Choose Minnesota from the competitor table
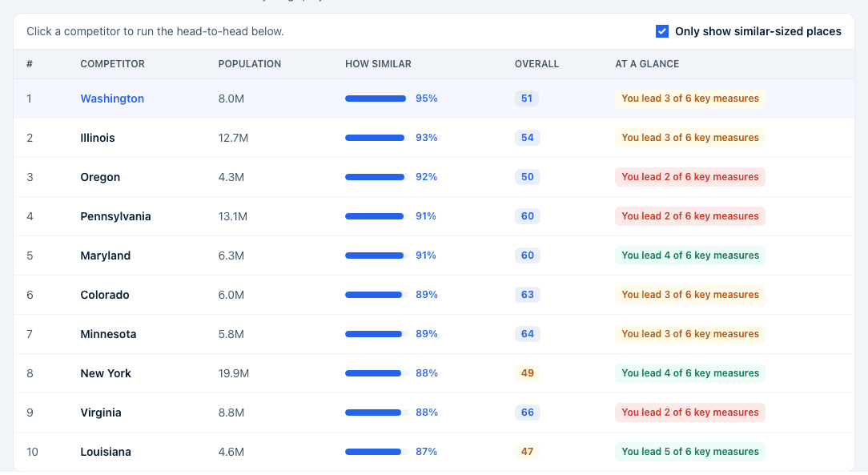The height and width of the screenshot is (475, 868). point(108,334)
